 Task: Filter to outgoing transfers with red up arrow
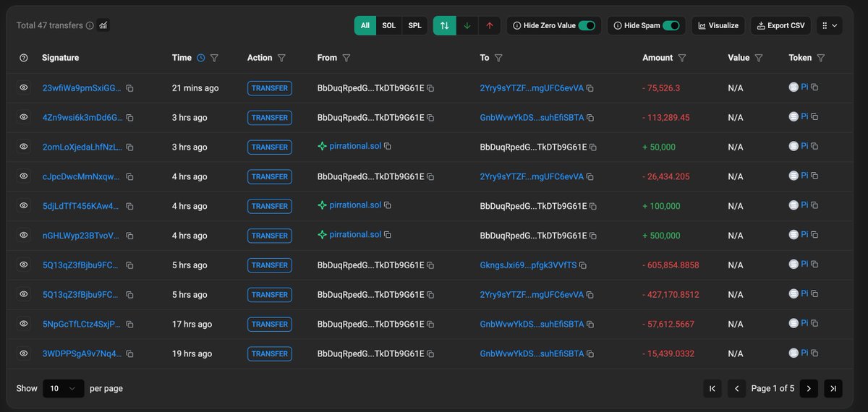coord(490,25)
